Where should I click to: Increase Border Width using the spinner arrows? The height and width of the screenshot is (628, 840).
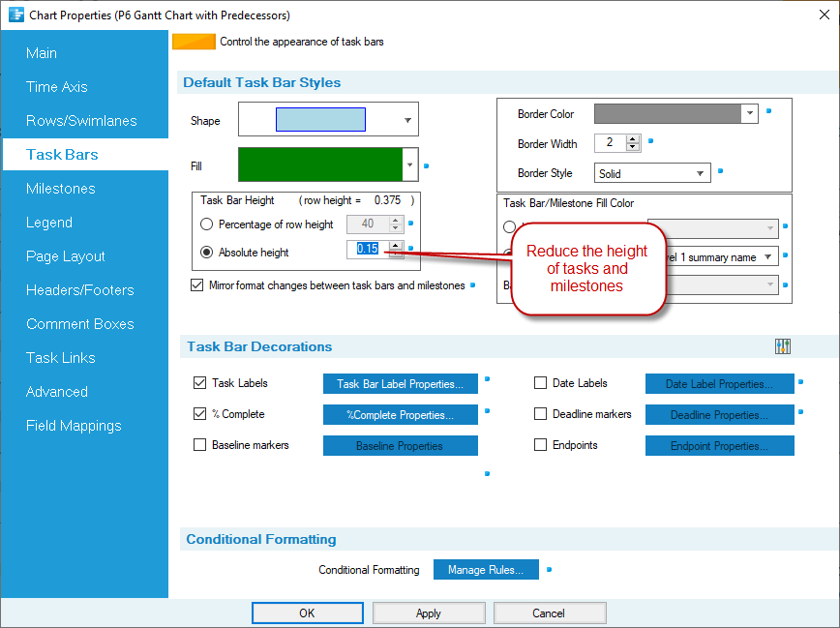(633, 139)
